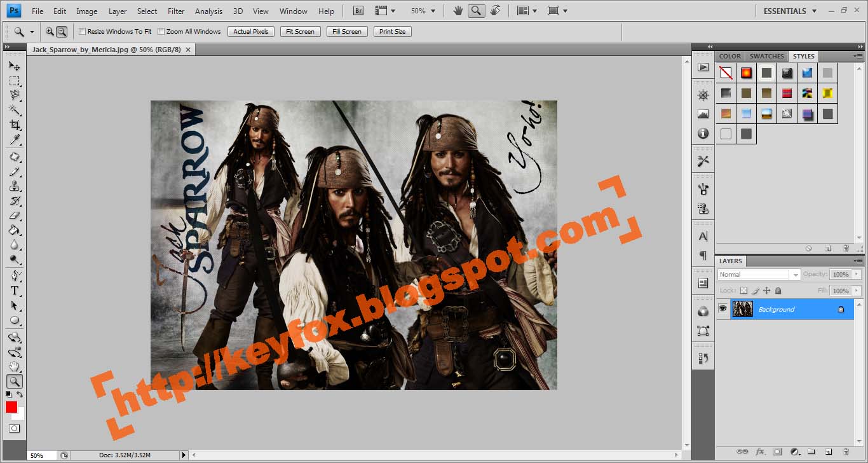Add a layer mask

776,452
